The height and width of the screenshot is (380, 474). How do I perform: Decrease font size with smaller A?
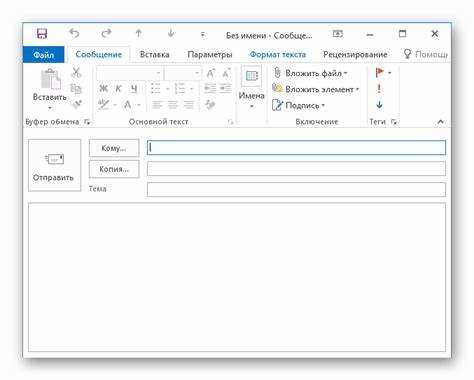226,73
